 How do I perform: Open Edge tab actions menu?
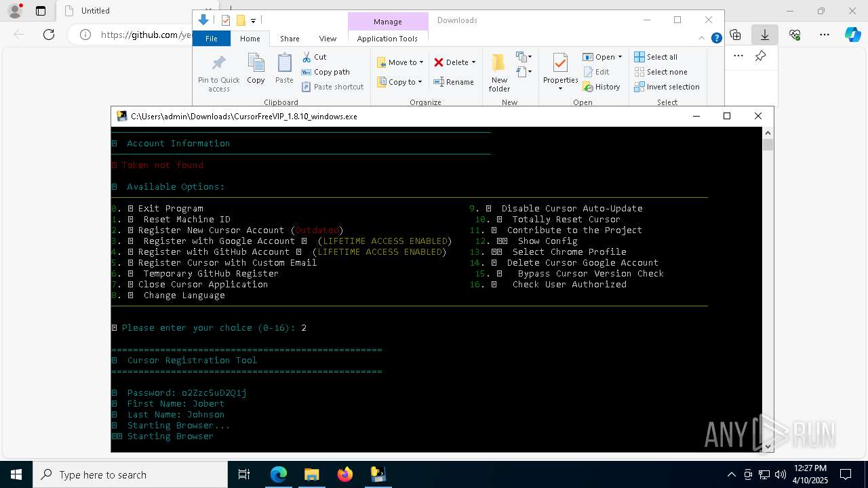[x=41, y=11]
